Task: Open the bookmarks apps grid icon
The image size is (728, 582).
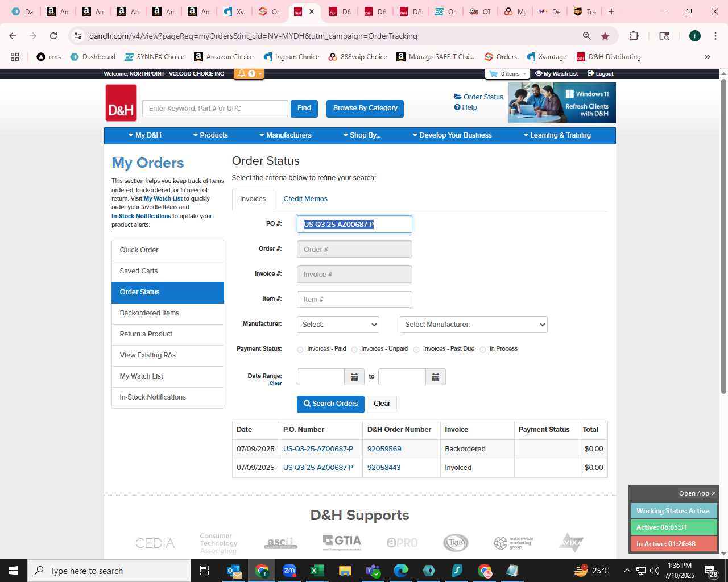Action: (x=15, y=57)
